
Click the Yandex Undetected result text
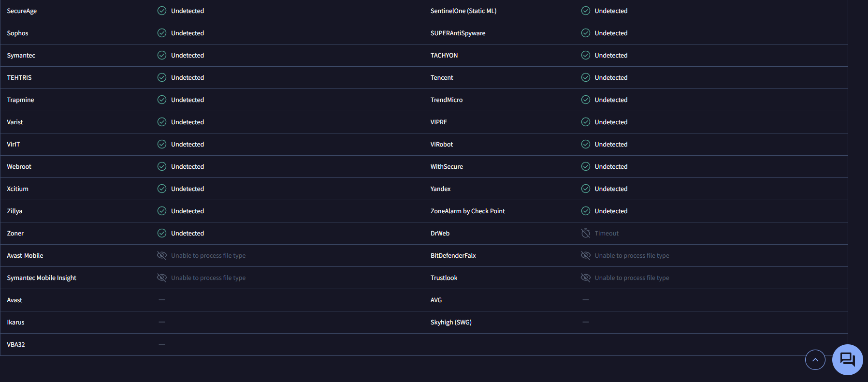[x=611, y=189]
